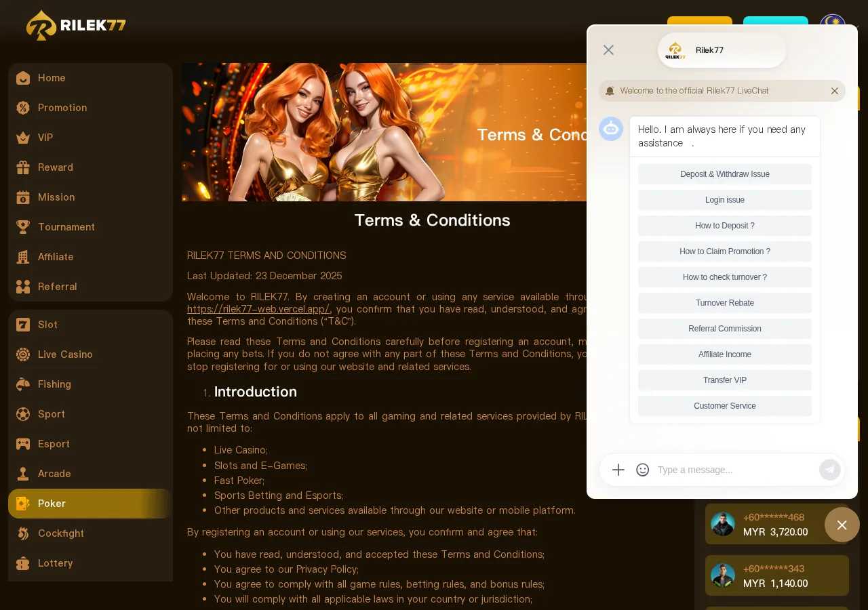Select the Login issue option
This screenshot has height=610, width=868.
coord(725,200)
